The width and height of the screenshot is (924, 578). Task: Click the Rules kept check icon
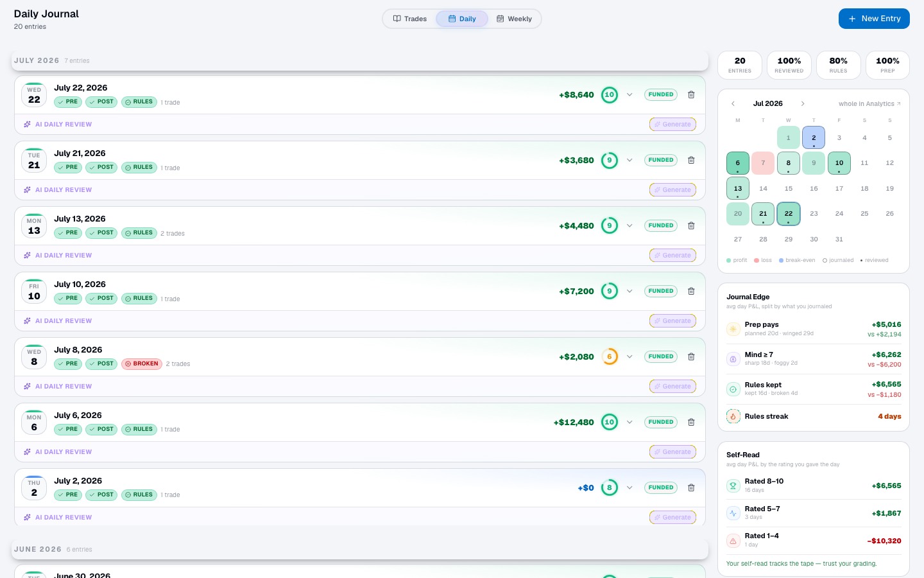coord(733,389)
